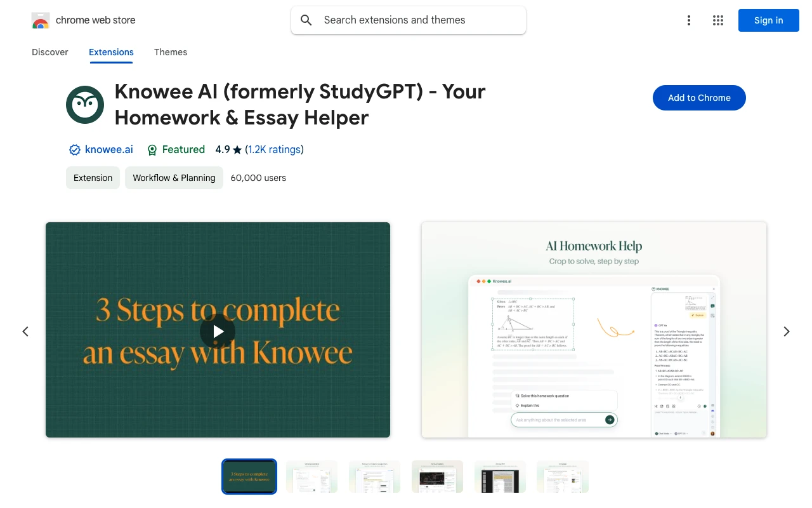The width and height of the screenshot is (812, 508).
Task: Open the Google apps grid
Action: (718, 20)
